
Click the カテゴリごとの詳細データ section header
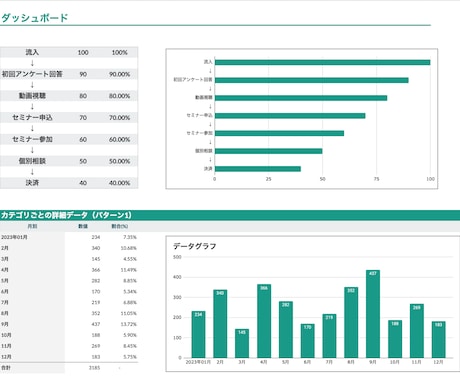tap(66, 215)
